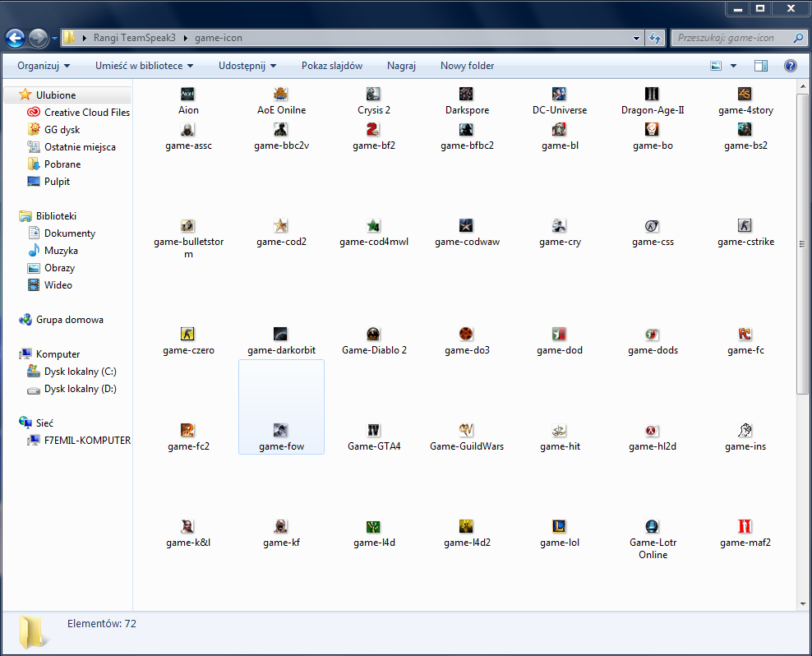This screenshot has height=656, width=812.
Task: Select the Game-Lotr Online icon file
Action: (653, 539)
